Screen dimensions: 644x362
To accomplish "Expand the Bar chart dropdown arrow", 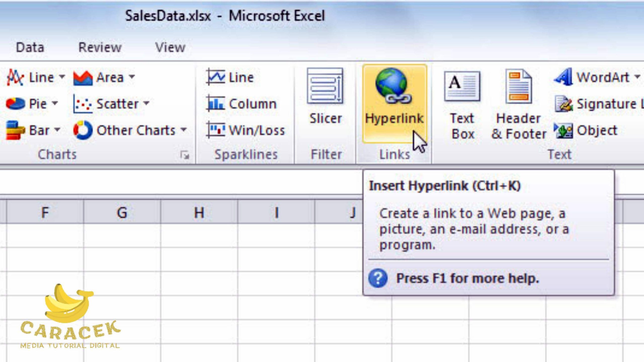I will click(57, 130).
